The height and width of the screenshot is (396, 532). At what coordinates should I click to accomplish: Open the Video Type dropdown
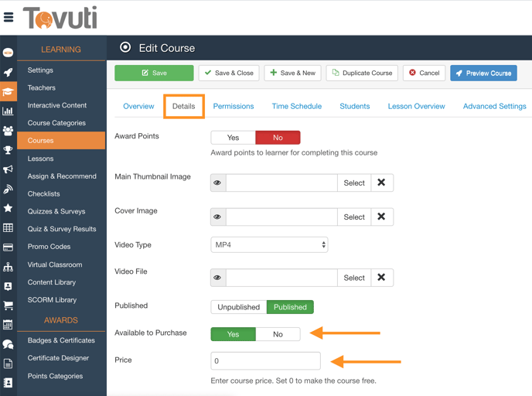click(269, 245)
